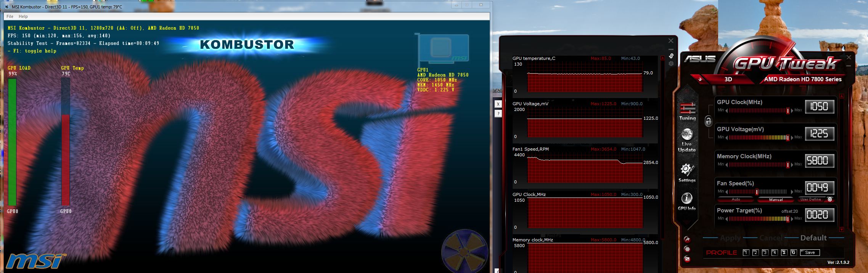Click the small question mark button beside the monitor panel
Image resolution: width=868 pixels, height=273 pixels.
498,114
